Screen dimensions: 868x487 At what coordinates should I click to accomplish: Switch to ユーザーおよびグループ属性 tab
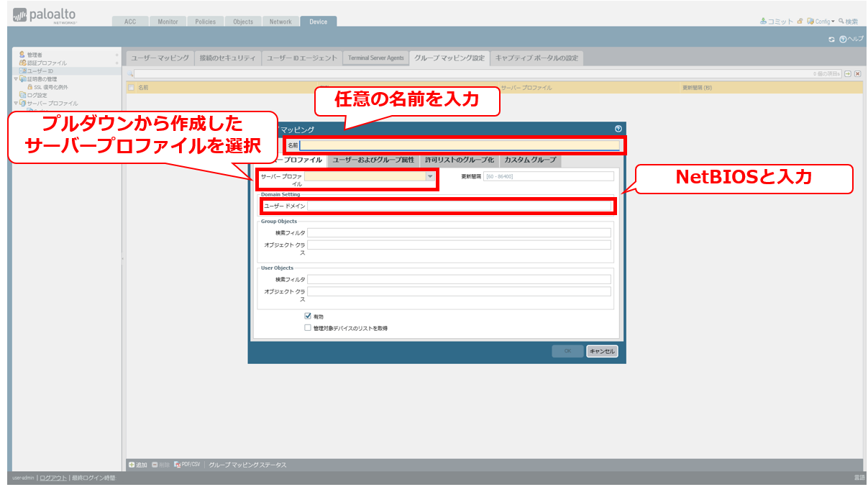tap(373, 160)
